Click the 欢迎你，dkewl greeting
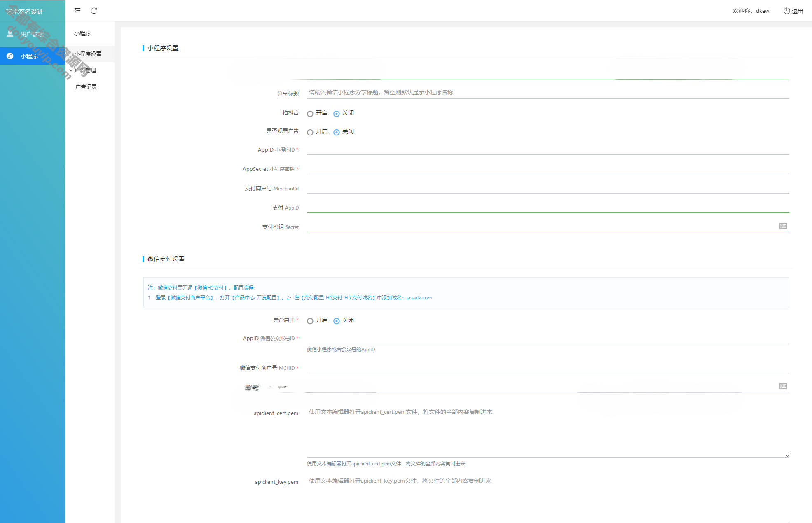This screenshot has height=523, width=812. [x=751, y=11]
